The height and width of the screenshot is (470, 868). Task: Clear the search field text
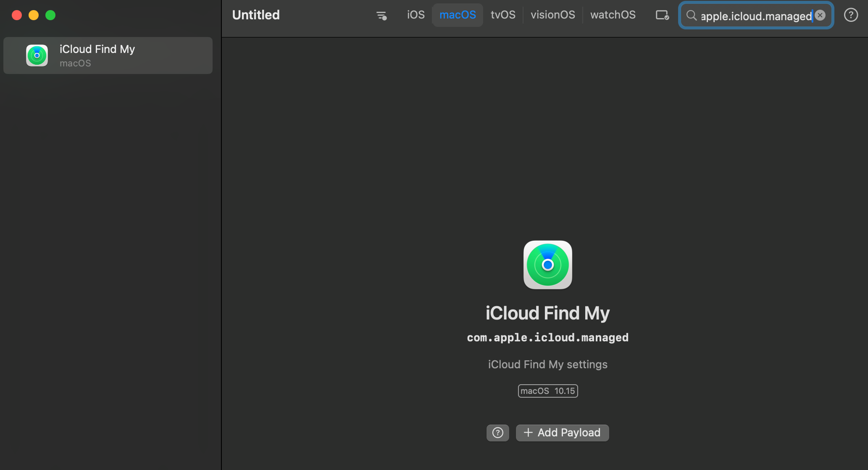820,16
